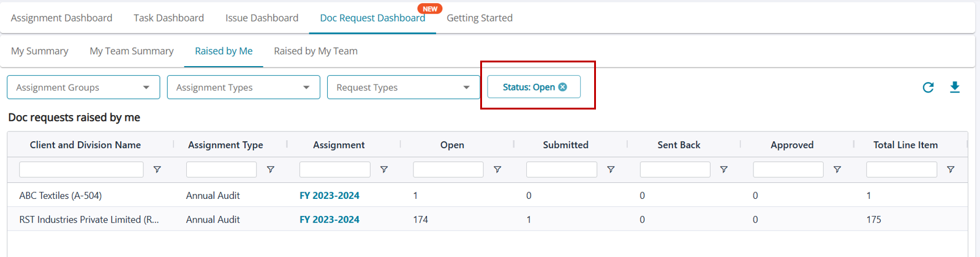Screen dimensions: 980x257
Task: Open filter icon for Sent Back column
Action: tap(724, 169)
